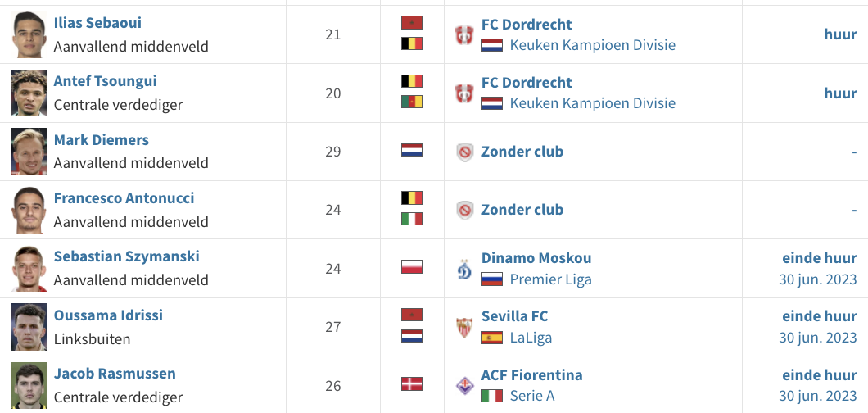Click 'huur' transfer link for Antef Tsoungui
This screenshot has height=413, width=868.
click(840, 93)
